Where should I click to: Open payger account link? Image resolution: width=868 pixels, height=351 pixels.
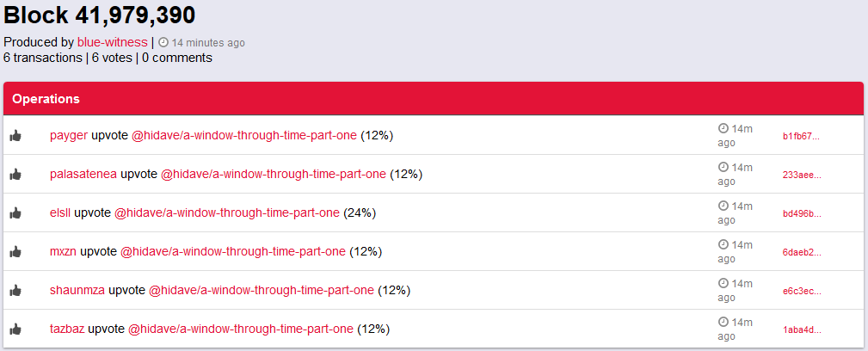69,136
